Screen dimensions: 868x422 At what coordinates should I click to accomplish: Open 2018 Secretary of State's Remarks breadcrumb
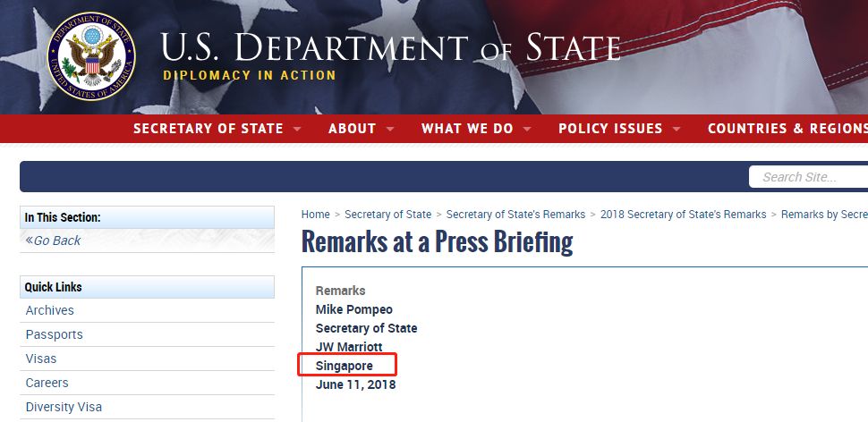coord(683,215)
